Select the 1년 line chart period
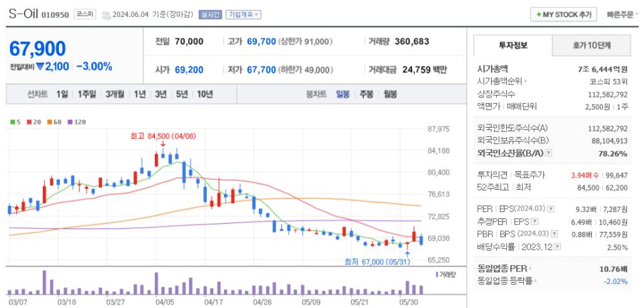 tap(140, 94)
